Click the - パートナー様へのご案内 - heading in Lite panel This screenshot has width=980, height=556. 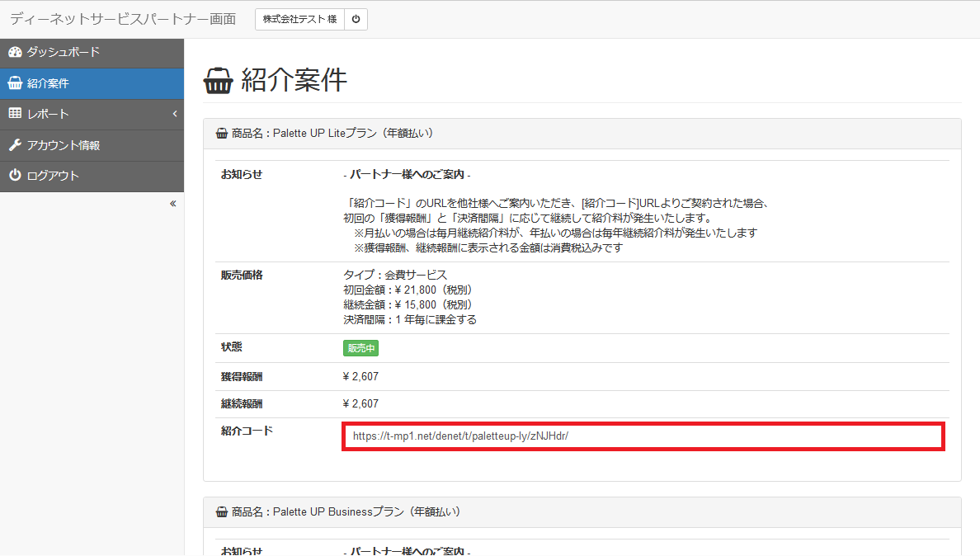point(407,174)
